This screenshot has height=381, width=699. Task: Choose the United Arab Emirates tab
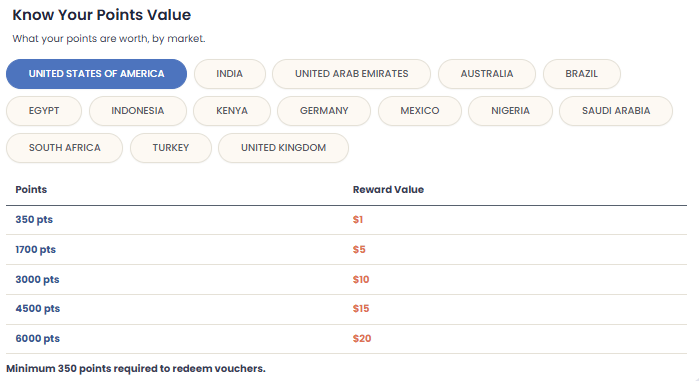click(x=351, y=74)
